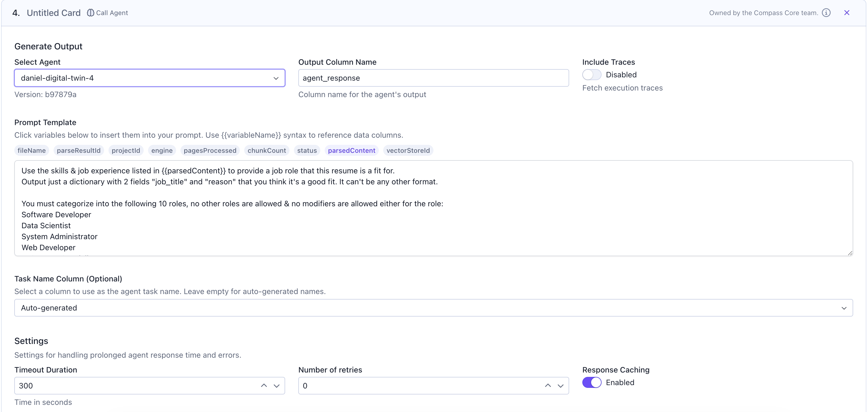Expand the Task Name Column dropdown
868x412 pixels.
[x=433, y=308]
